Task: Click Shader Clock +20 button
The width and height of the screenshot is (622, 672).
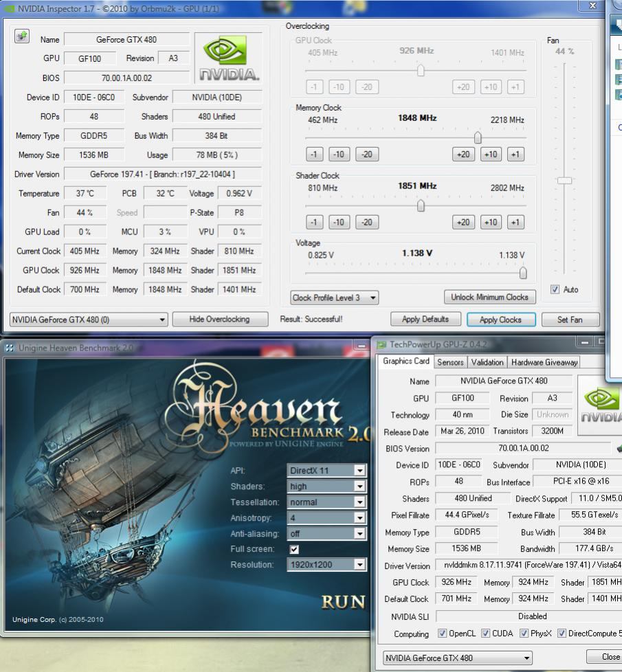Action: coord(463,222)
